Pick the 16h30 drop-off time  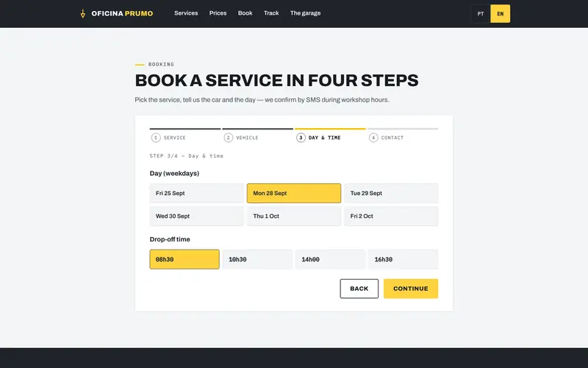[404, 260]
